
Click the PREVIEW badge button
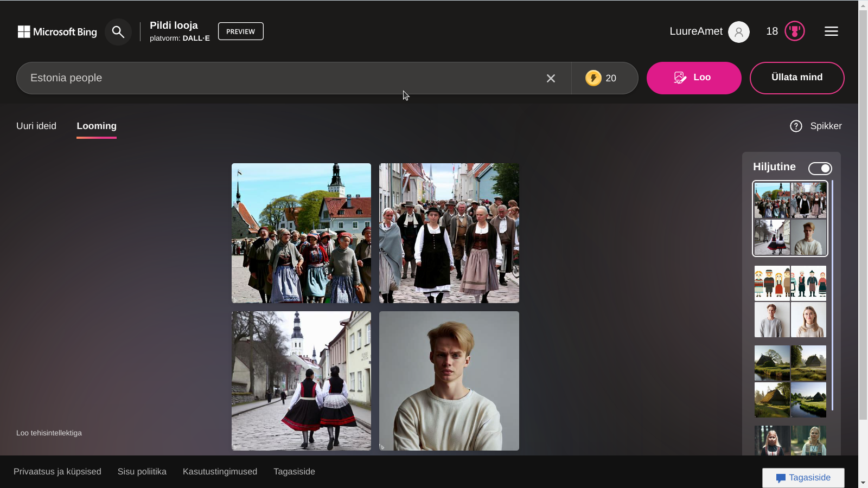[240, 31]
